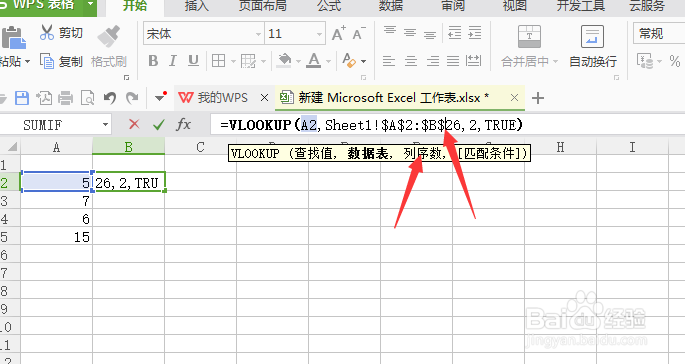Open the 开始 ribbon tab
Screen dimensions: 685x364
pos(135,6)
